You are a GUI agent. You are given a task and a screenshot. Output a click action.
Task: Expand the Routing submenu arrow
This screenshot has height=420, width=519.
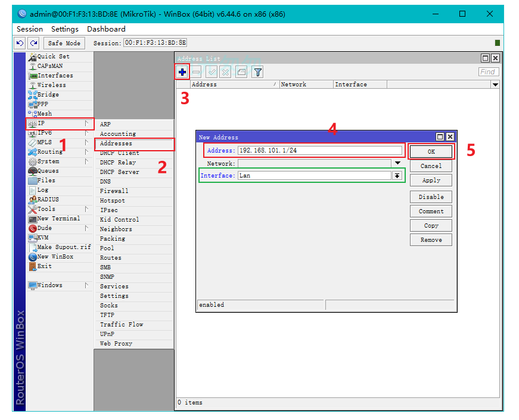(86, 153)
